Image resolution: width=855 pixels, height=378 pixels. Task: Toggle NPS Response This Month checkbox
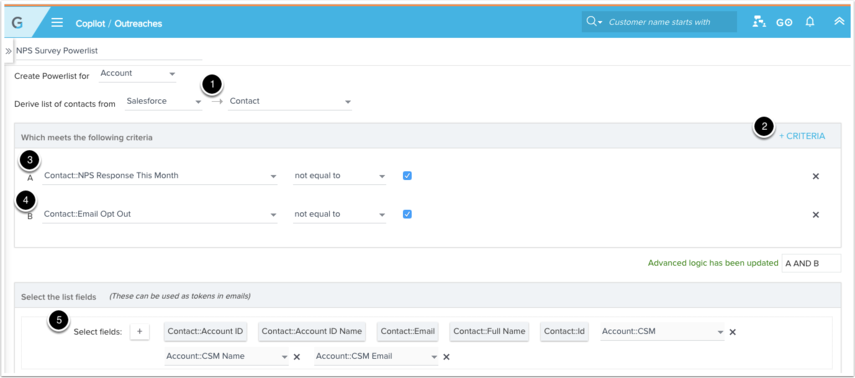(407, 176)
